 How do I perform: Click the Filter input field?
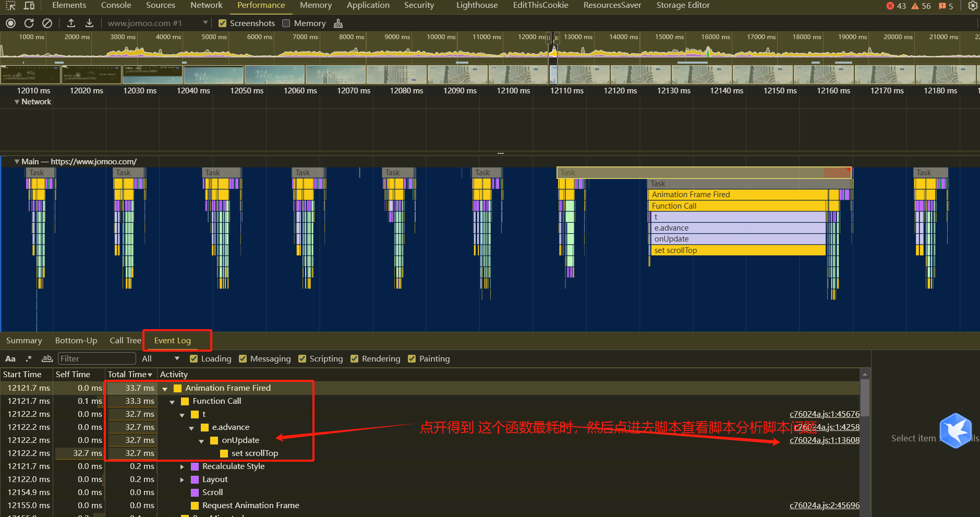pyautogui.click(x=97, y=358)
